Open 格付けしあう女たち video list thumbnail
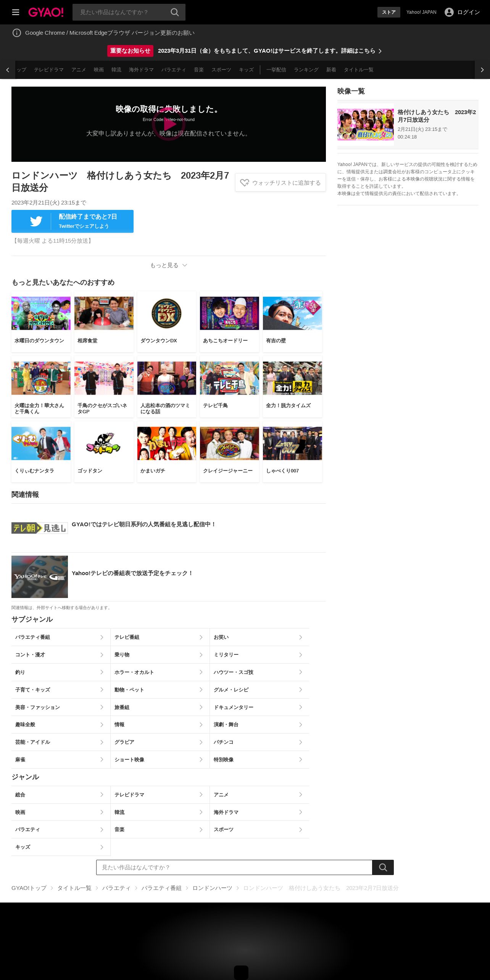Image resolution: width=490 pixels, height=980 pixels. (366, 124)
